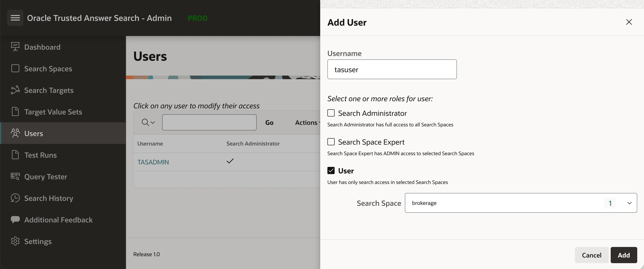Click inside the Username field showing tasuser
This screenshot has height=269, width=644.
coord(392,69)
